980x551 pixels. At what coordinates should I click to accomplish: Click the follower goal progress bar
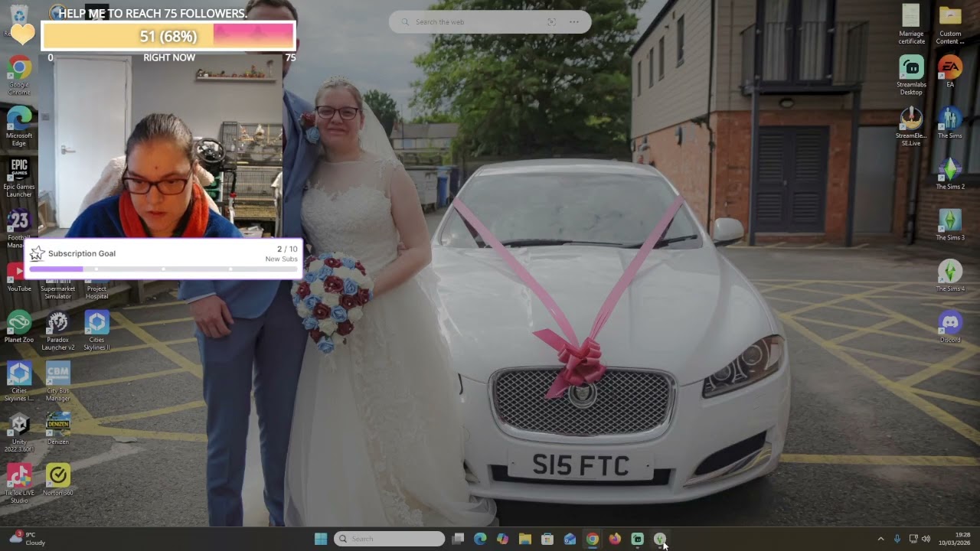coord(168,36)
